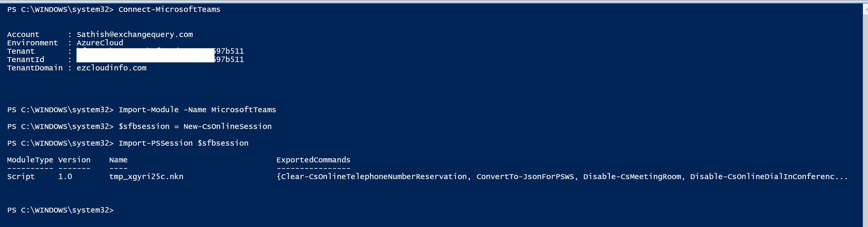Click the Version column header
Screen dimensions: 868x227
(74, 160)
